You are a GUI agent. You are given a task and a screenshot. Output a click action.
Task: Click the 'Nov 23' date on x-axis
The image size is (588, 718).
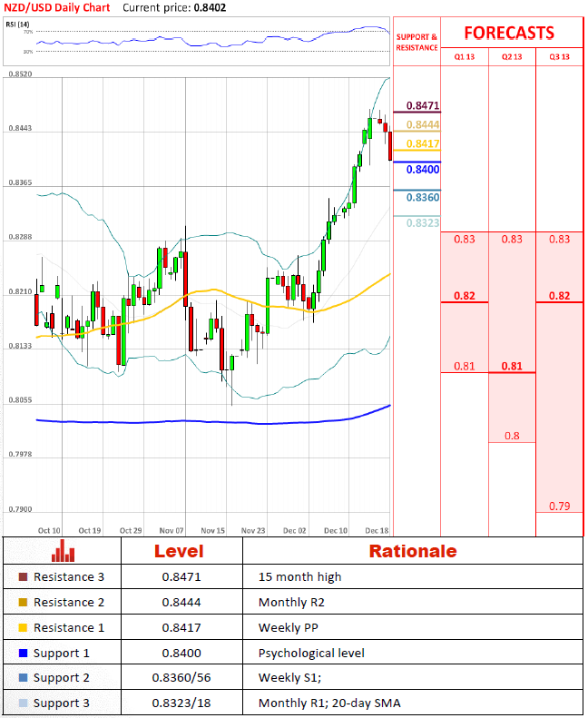pos(253,531)
